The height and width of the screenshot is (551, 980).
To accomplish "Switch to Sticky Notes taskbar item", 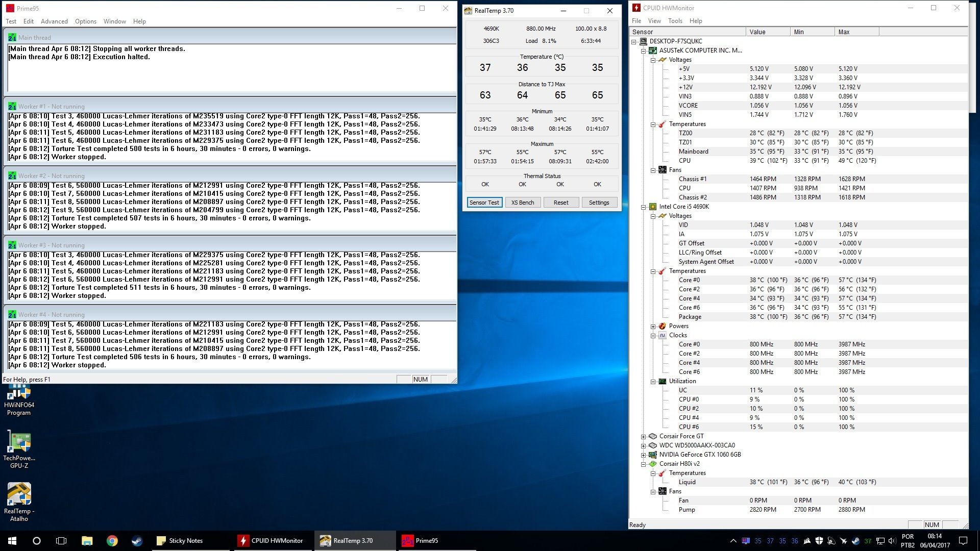I will (191, 541).
